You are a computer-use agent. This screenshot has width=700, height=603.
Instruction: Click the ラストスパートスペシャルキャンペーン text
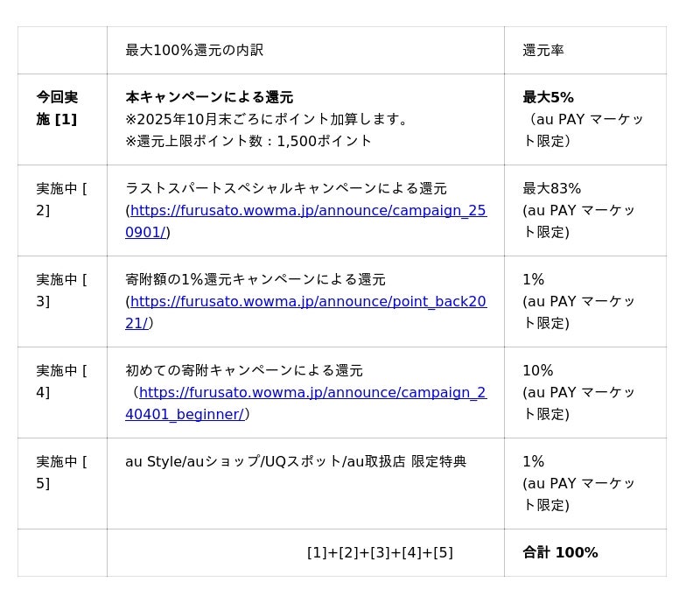(x=286, y=188)
